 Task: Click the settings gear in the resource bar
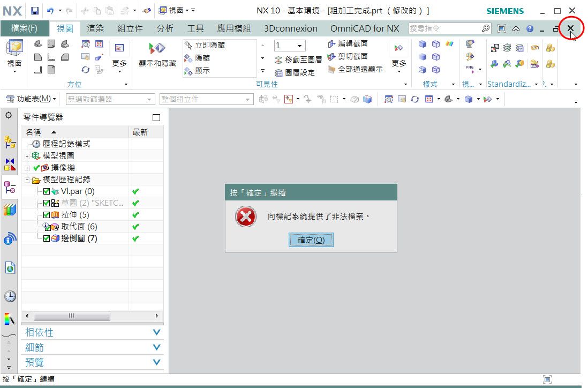(8, 115)
